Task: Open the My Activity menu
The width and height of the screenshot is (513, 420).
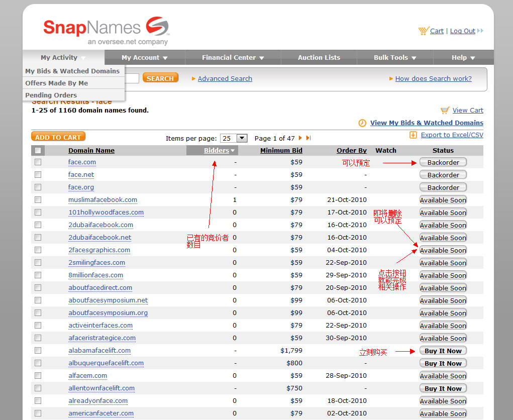Action: 63,58
